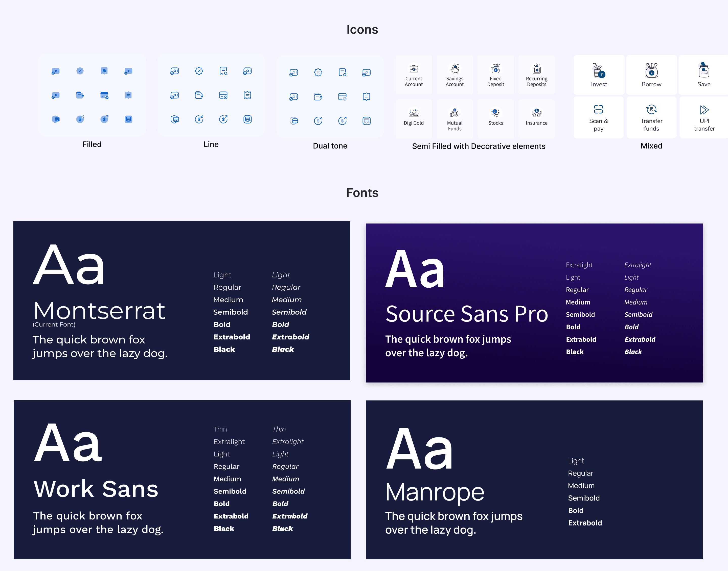Select the Stocks icon

click(x=495, y=113)
